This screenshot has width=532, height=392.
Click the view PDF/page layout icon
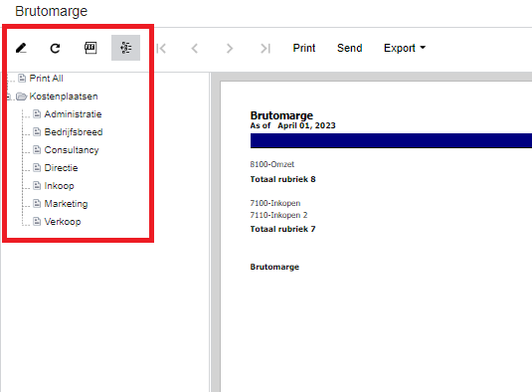pos(90,48)
